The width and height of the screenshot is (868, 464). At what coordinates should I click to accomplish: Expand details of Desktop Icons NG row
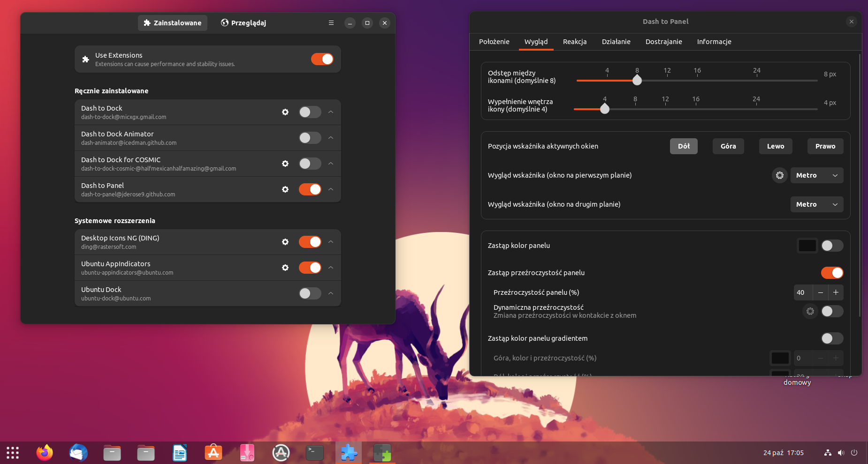pyautogui.click(x=331, y=242)
